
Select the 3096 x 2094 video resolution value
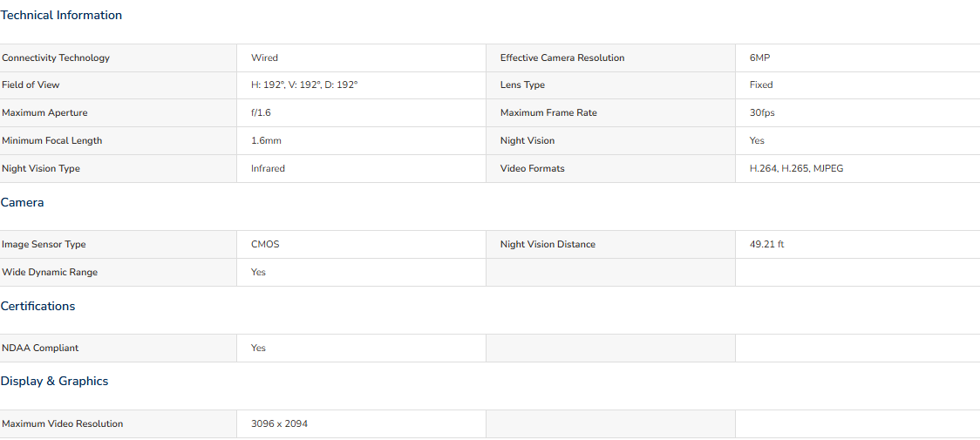279,423
